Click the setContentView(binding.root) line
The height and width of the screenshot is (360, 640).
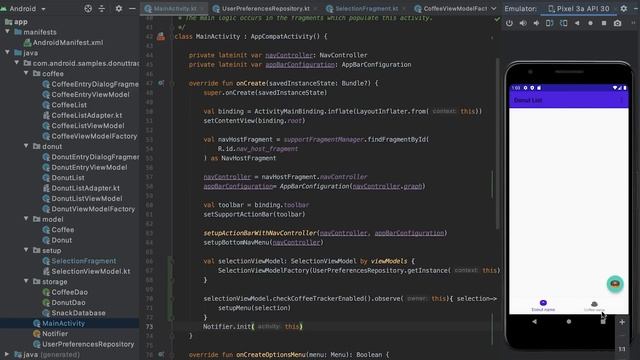coord(254,121)
